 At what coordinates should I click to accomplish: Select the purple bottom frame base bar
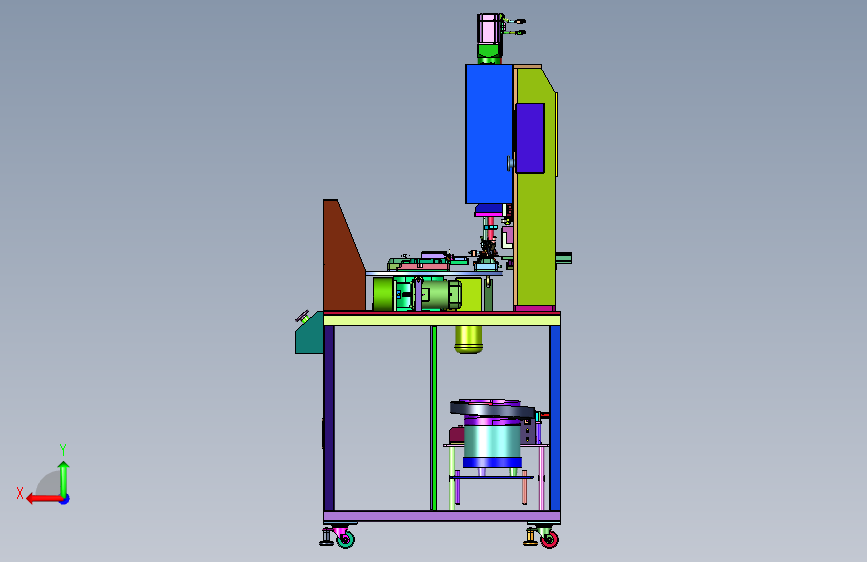click(x=442, y=517)
